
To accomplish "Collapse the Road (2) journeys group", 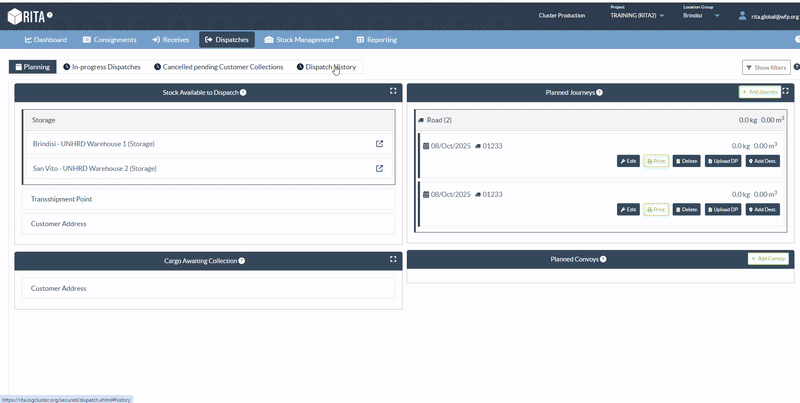I will pos(436,120).
